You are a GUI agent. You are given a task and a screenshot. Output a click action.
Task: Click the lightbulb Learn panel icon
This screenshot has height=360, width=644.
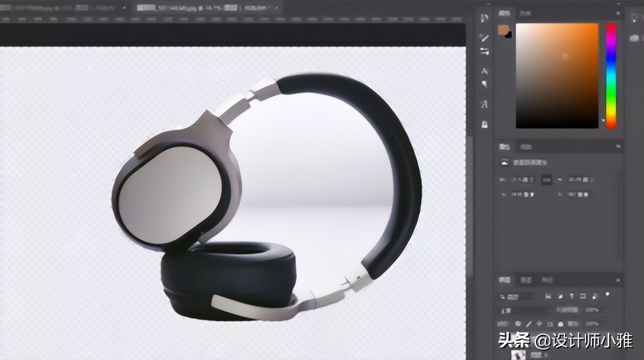coord(634,18)
